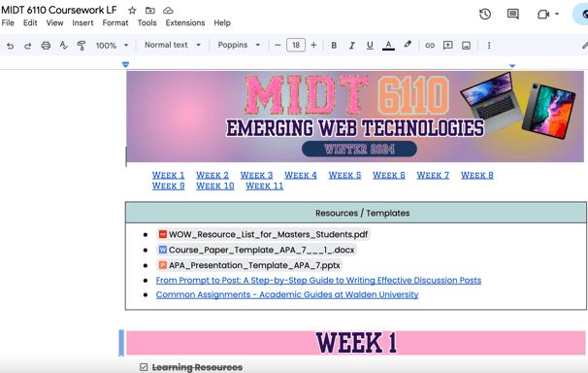Star the MIDT 6110 Coursework document
Screen dimensions: 588x373
click(132, 11)
